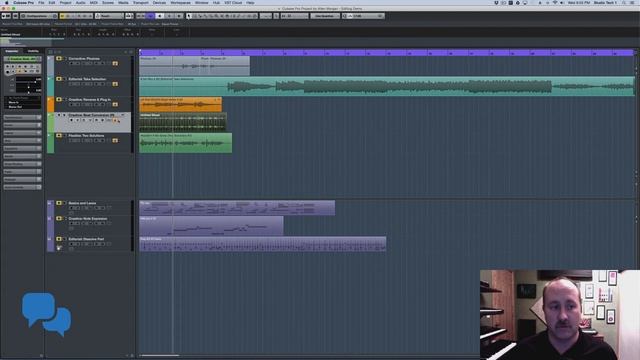Open the MIDI menu

coord(93,2)
